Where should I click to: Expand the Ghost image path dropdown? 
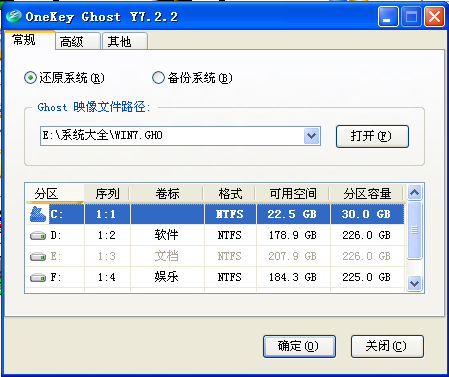[x=312, y=136]
